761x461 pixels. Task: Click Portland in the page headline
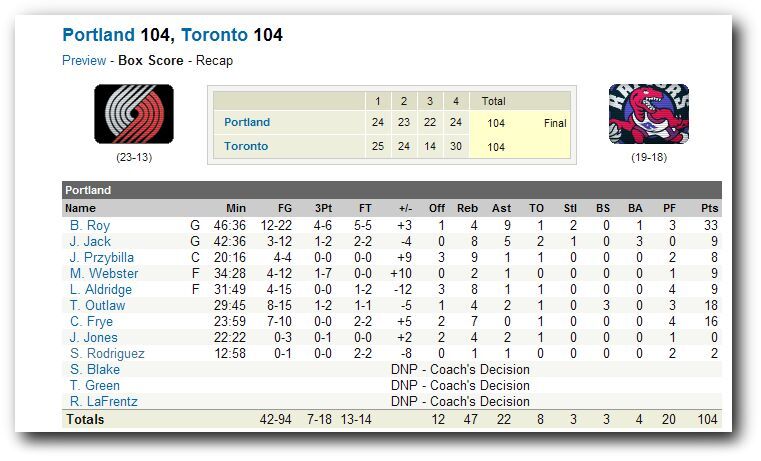click(99, 35)
